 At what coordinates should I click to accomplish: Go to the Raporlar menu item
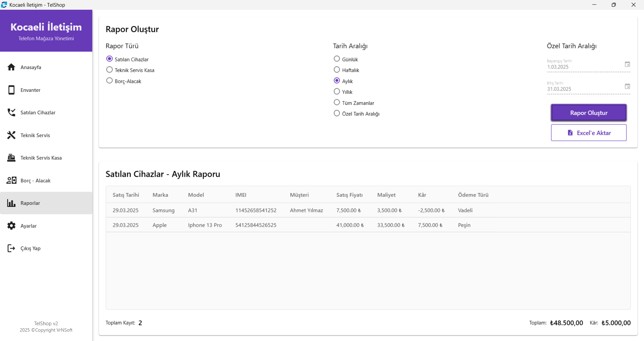(x=30, y=203)
